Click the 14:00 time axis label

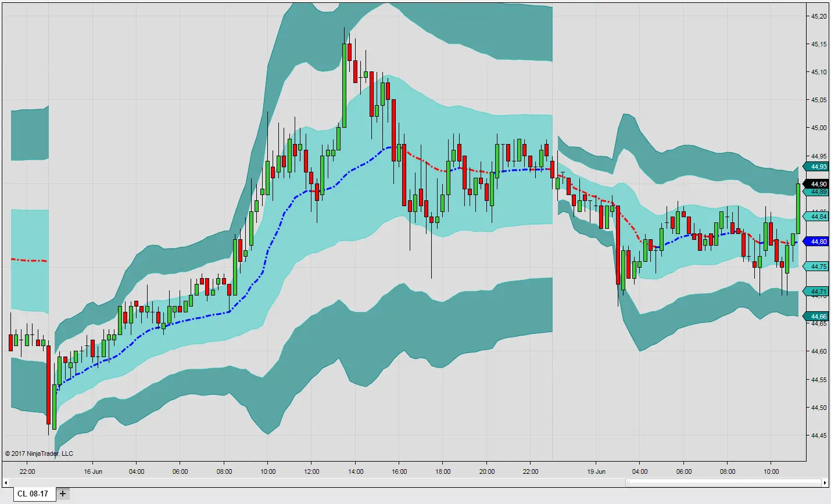point(356,471)
